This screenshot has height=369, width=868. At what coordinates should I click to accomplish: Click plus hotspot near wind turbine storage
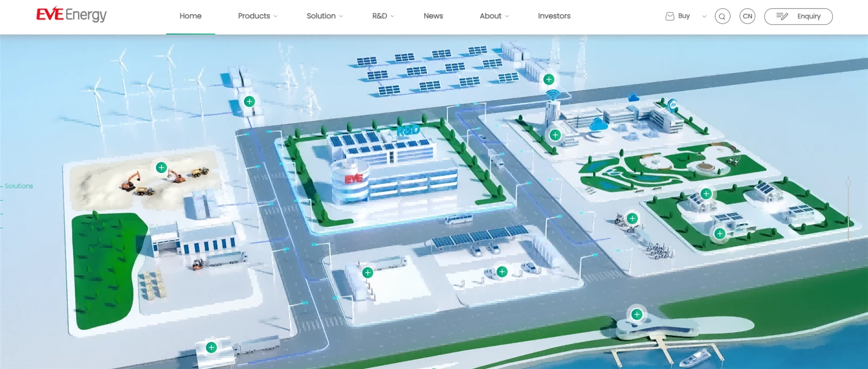click(x=249, y=101)
